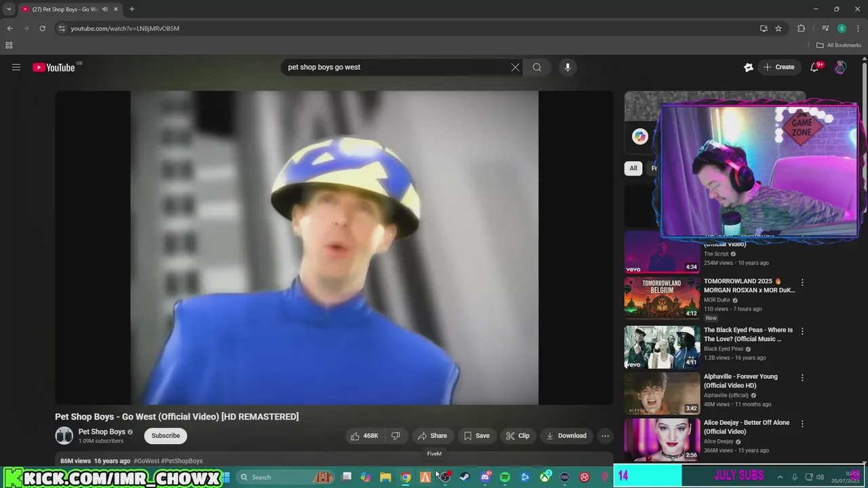Open Spotify from the taskbar
The width and height of the screenshot is (868, 488).
tap(505, 477)
